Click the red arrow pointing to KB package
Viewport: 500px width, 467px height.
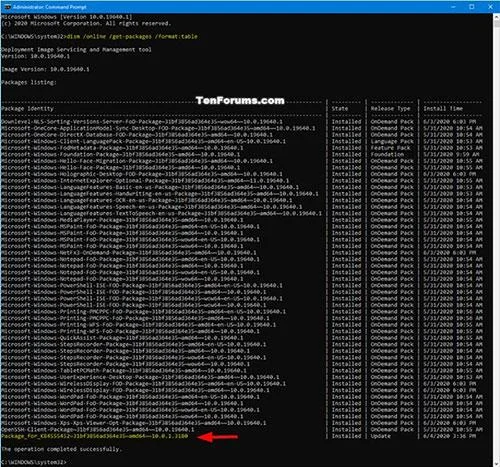pos(217,436)
